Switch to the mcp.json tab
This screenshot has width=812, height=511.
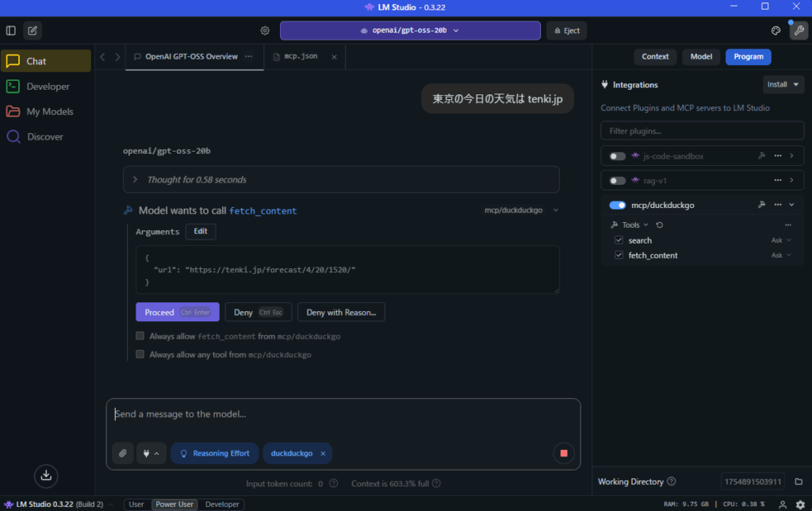301,57
